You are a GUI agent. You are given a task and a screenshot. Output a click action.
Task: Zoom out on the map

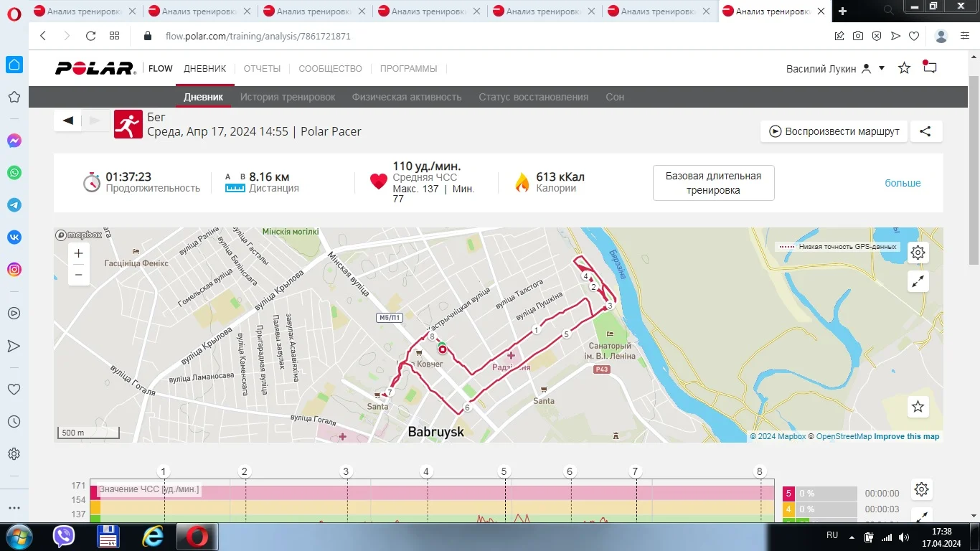tap(79, 274)
